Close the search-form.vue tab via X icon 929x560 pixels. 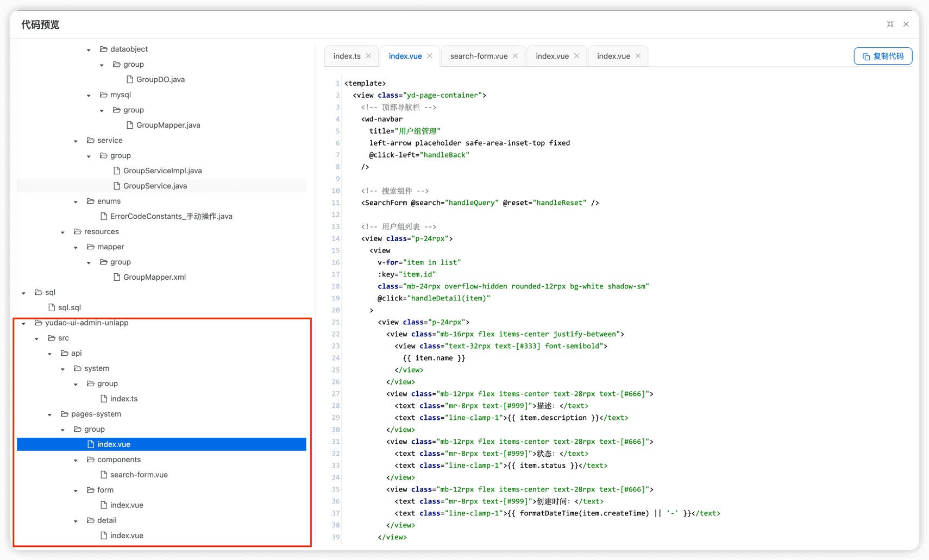point(515,56)
